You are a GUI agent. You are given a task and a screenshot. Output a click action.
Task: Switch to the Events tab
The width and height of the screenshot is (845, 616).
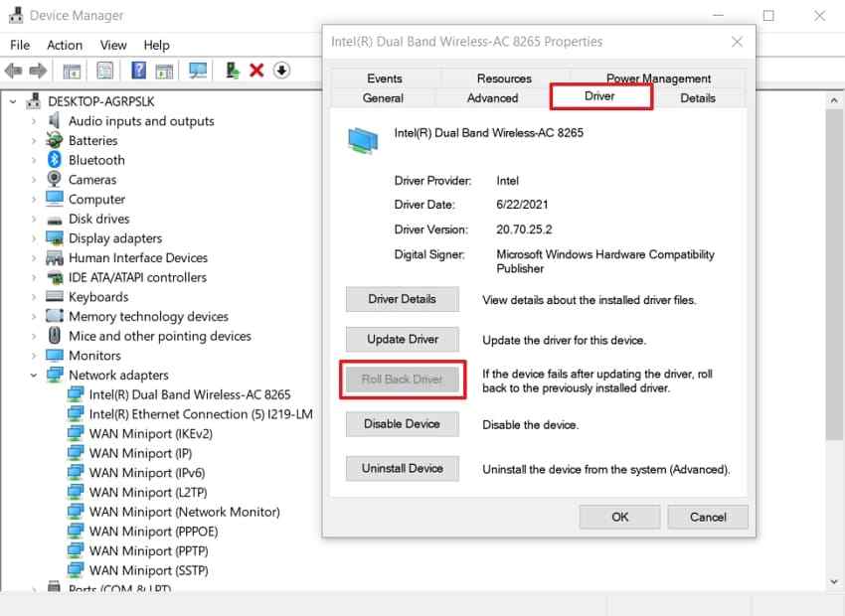click(385, 78)
